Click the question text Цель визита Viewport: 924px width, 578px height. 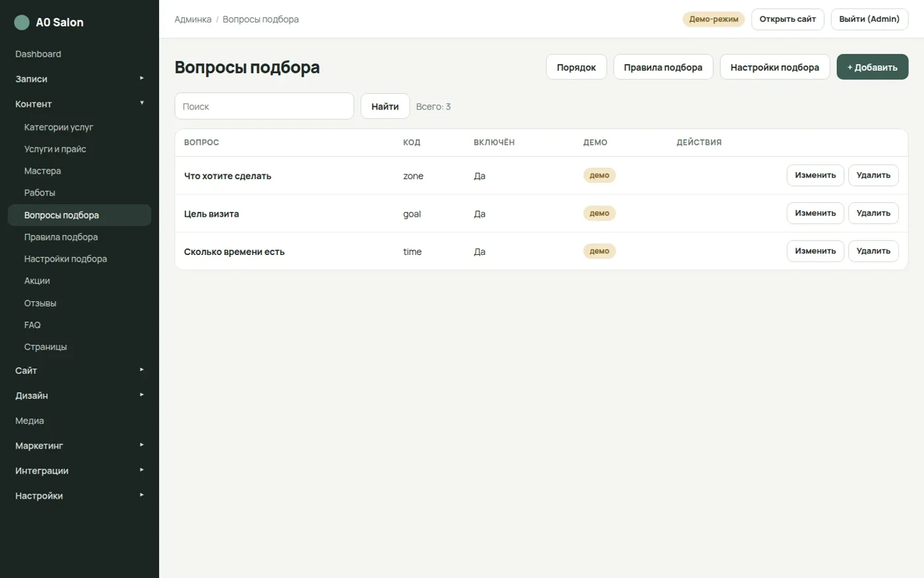pos(211,214)
